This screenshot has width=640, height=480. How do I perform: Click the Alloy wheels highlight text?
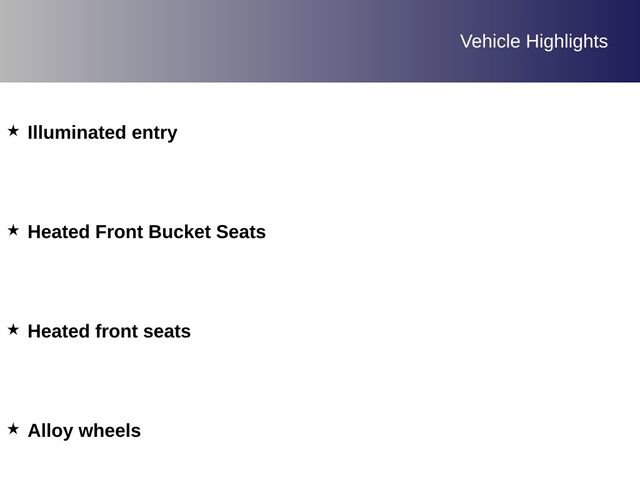pyautogui.click(x=84, y=431)
